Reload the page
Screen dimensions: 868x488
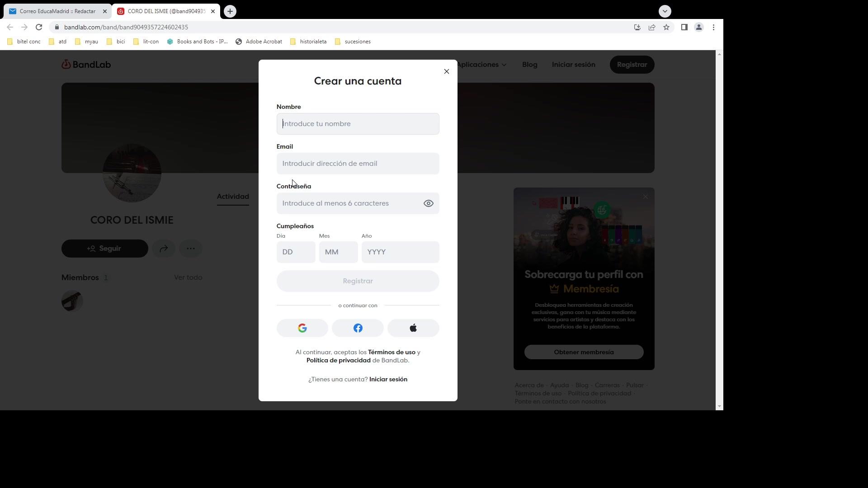click(x=39, y=27)
